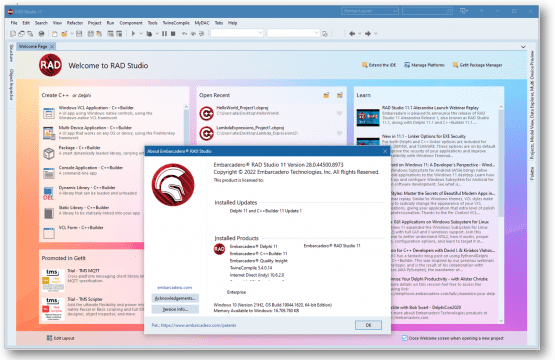Click the GetIt Package Manager icon

coord(455,65)
